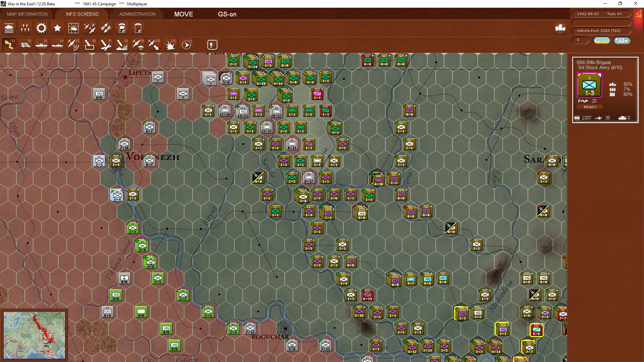Click the 55th Rifle Brigade name
Viewport: 644px width, 362px height.
[594, 62]
